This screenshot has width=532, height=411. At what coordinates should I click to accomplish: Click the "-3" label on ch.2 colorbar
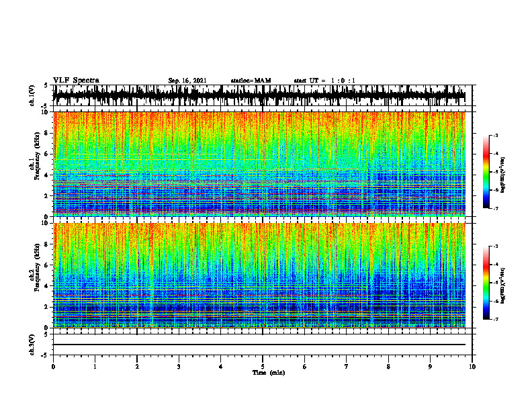coord(496,246)
